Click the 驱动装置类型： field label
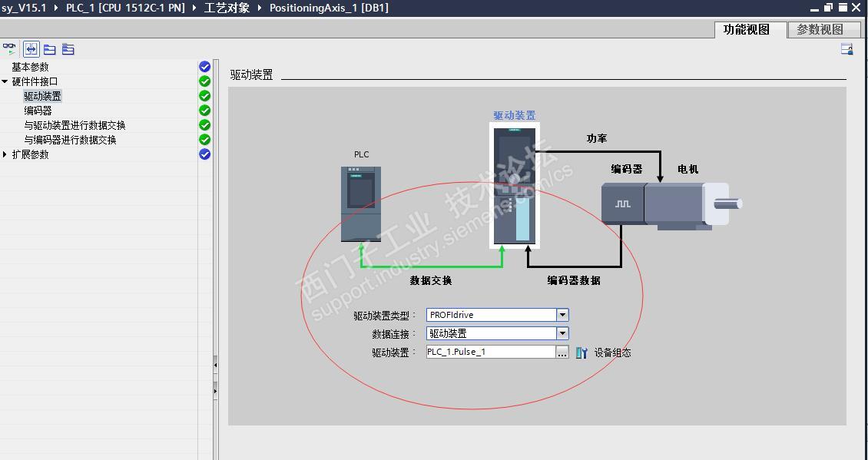The image size is (868, 460). (386, 316)
